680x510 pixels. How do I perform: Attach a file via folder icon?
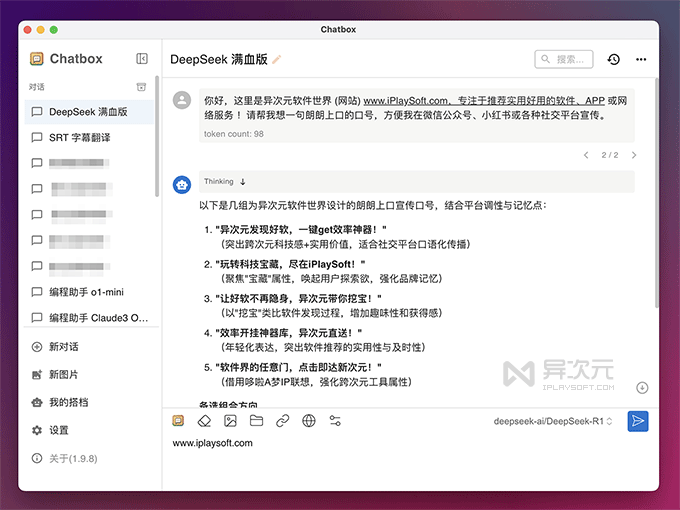point(256,421)
